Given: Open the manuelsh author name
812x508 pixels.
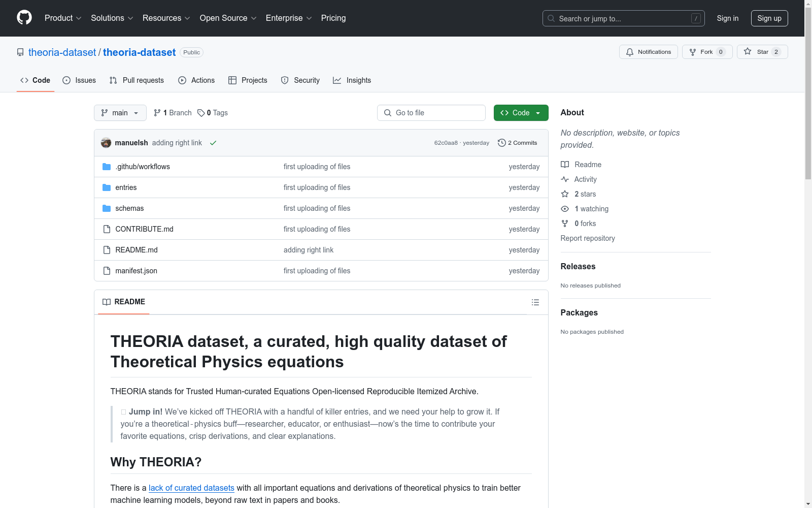Looking at the screenshot, I should (131, 143).
